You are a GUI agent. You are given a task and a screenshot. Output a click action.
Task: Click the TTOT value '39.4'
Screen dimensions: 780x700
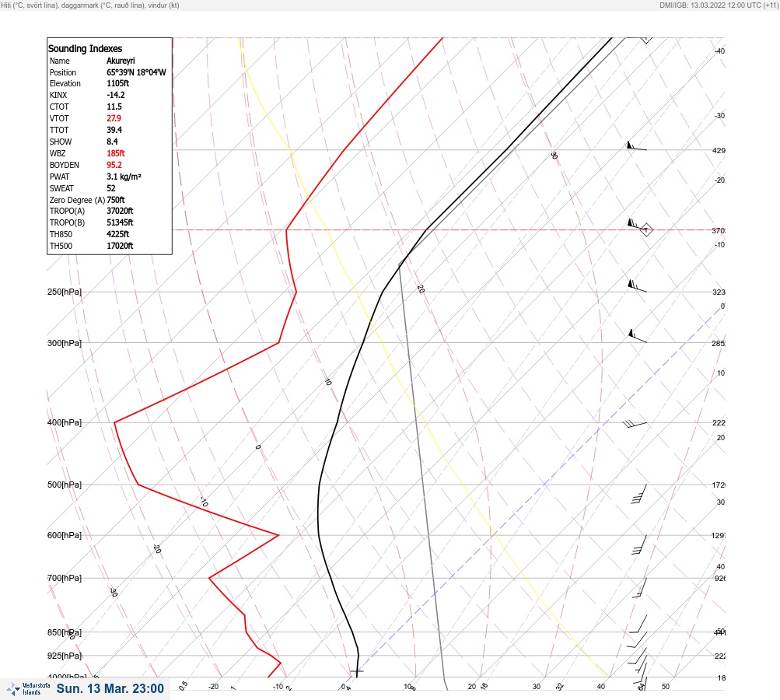[x=114, y=130]
